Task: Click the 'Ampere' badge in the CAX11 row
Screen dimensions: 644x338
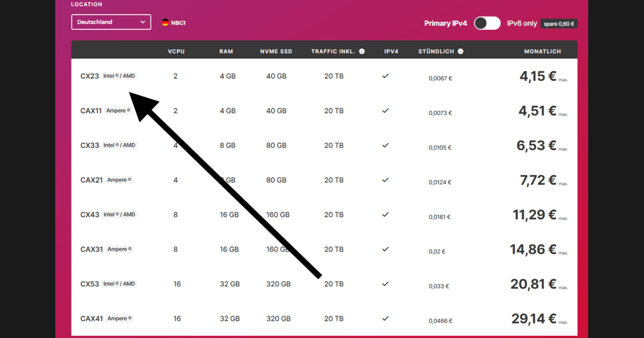Action: 118,111
